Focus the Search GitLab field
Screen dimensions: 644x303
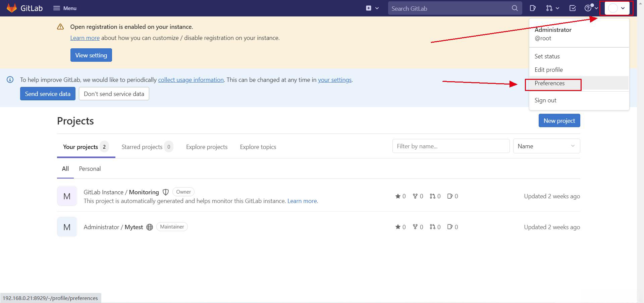coord(455,8)
